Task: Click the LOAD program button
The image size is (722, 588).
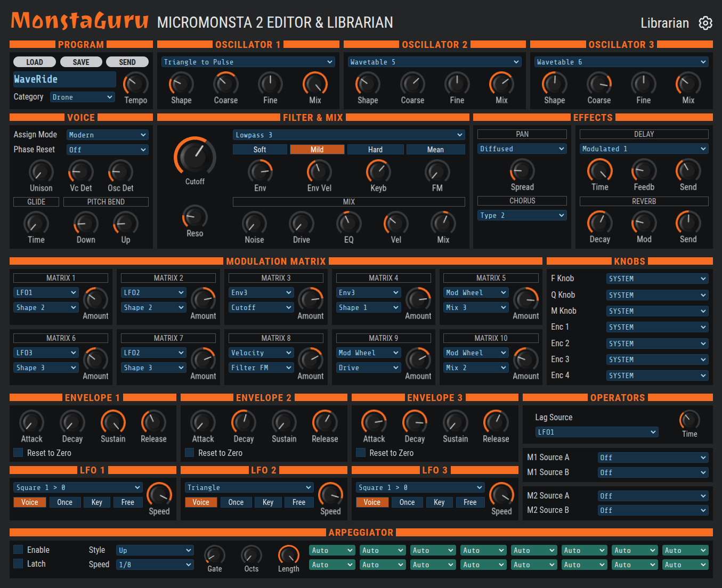Action: 35,62
